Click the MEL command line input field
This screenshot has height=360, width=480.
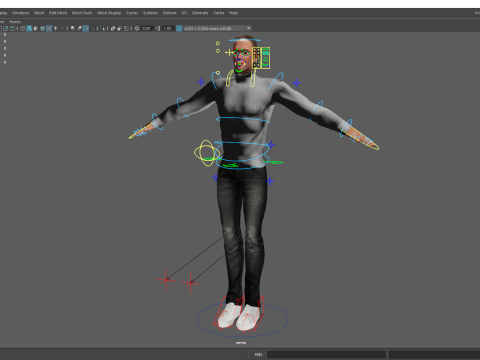[326, 354]
